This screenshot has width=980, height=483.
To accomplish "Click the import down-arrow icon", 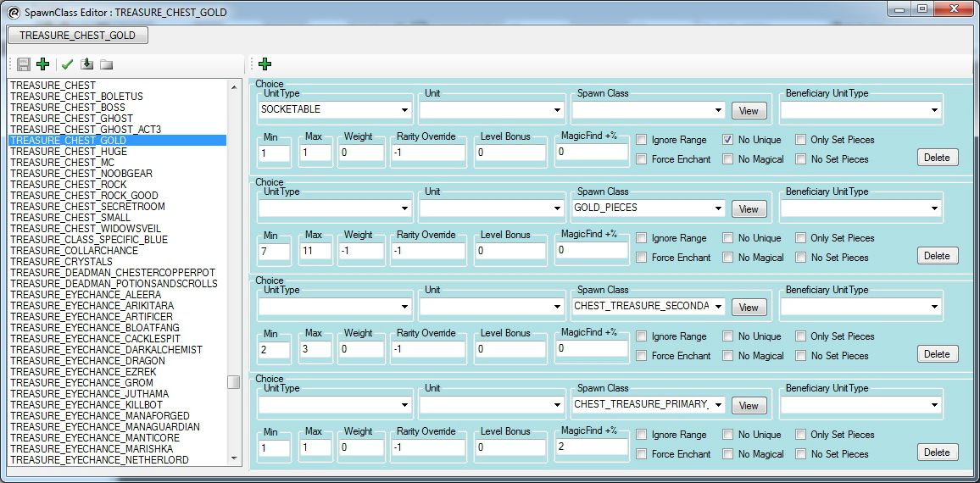I will pyautogui.click(x=87, y=64).
